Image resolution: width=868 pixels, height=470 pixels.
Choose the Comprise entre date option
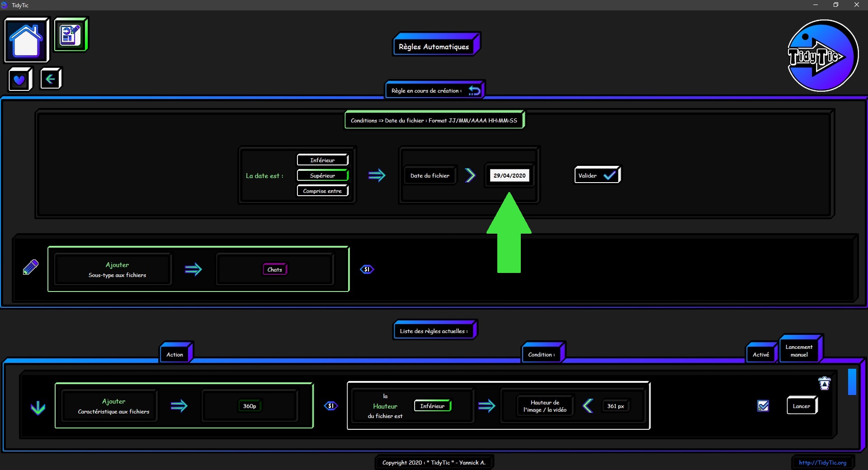click(x=322, y=191)
